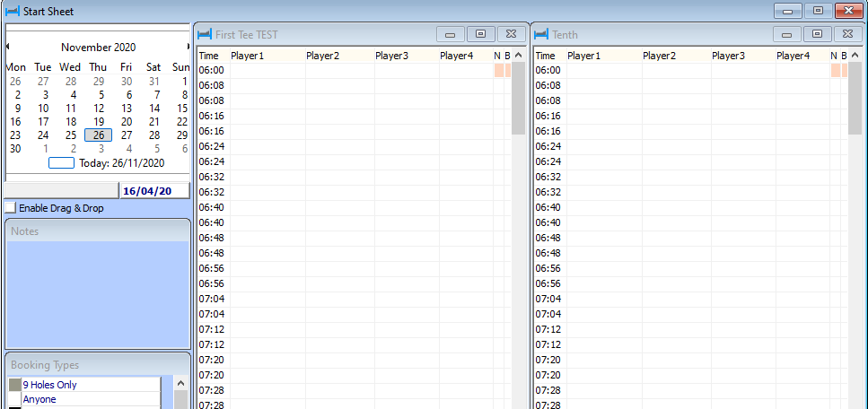Image resolution: width=868 pixels, height=409 pixels.
Task: Click inside the Notes text area
Action: [x=98, y=294]
